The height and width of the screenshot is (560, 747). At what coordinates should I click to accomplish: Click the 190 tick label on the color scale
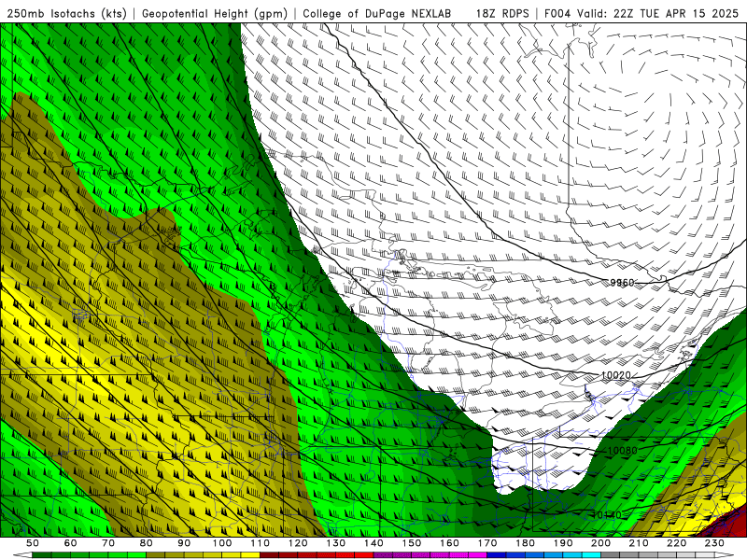pyautogui.click(x=563, y=543)
